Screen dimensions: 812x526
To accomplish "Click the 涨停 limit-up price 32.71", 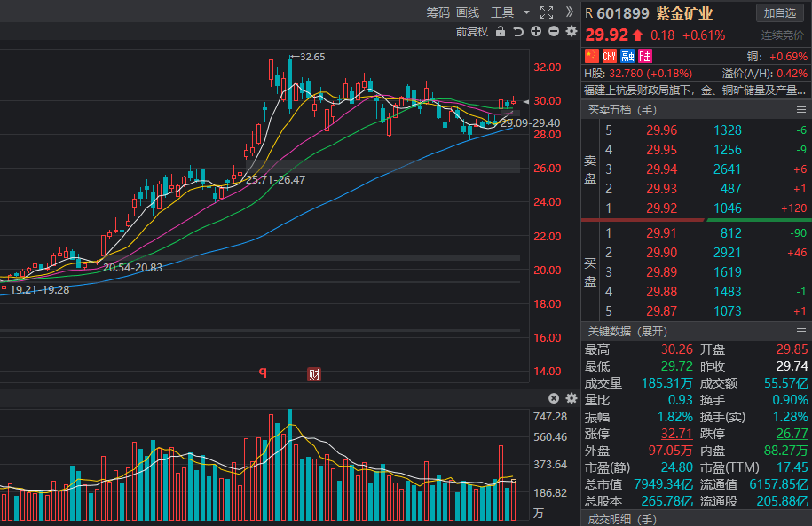I will coord(676,434).
